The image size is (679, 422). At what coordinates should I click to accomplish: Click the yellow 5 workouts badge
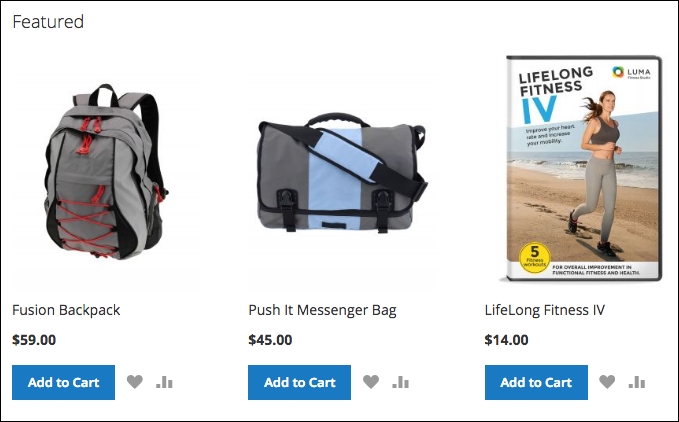pyautogui.click(x=534, y=258)
